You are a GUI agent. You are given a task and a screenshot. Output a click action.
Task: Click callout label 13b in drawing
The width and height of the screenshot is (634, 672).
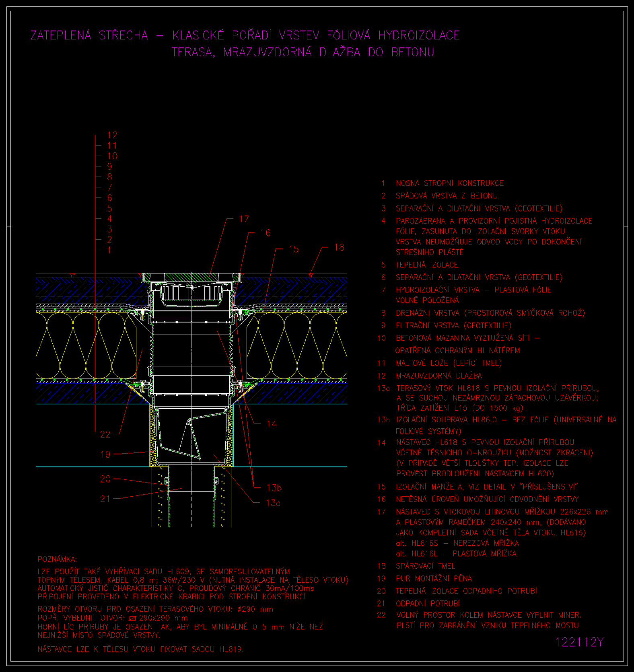point(274,488)
